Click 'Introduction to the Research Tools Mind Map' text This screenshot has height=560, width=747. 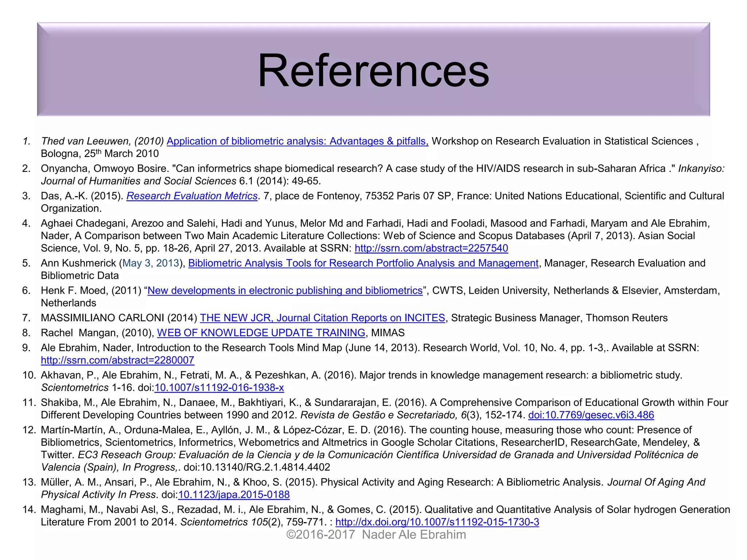(x=239, y=347)
